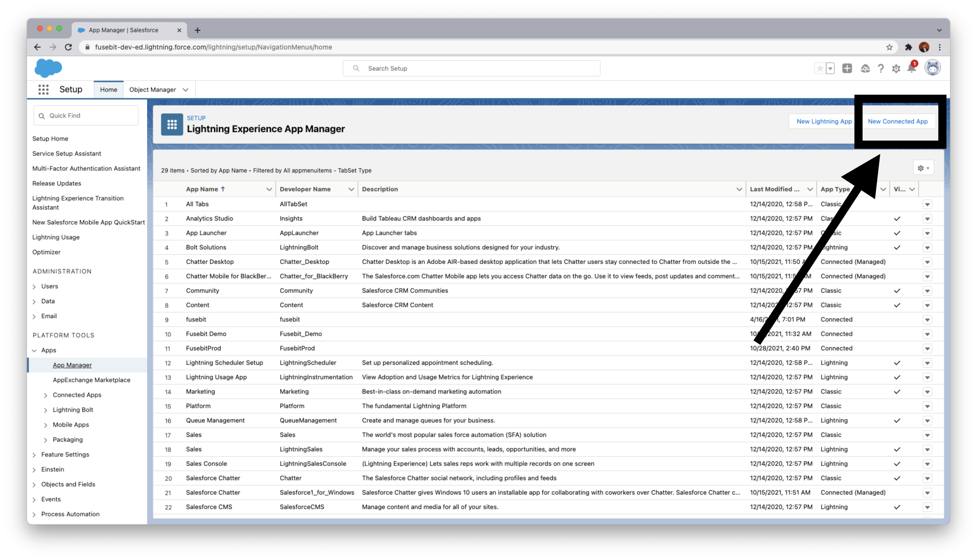Screen dimensions: 977x560
Task: Select the Home tab
Action: [108, 90]
